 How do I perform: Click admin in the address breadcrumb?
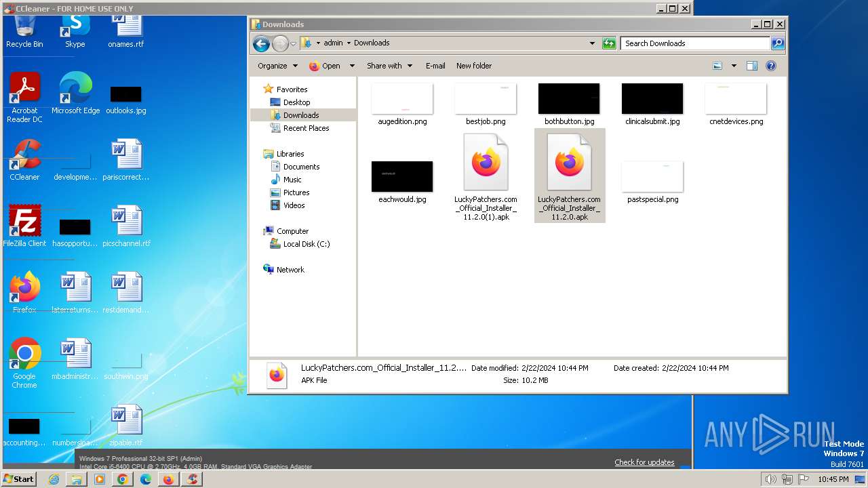[333, 43]
